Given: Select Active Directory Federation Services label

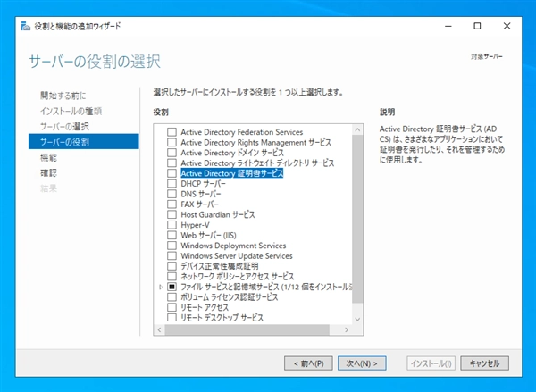Looking at the screenshot, I should (x=242, y=132).
